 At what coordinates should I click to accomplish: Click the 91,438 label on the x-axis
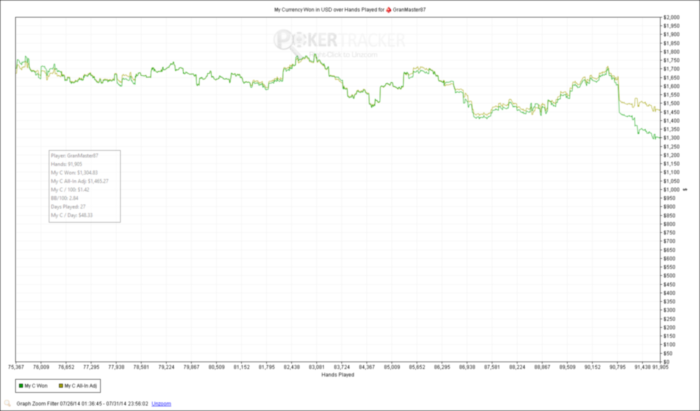642,367
